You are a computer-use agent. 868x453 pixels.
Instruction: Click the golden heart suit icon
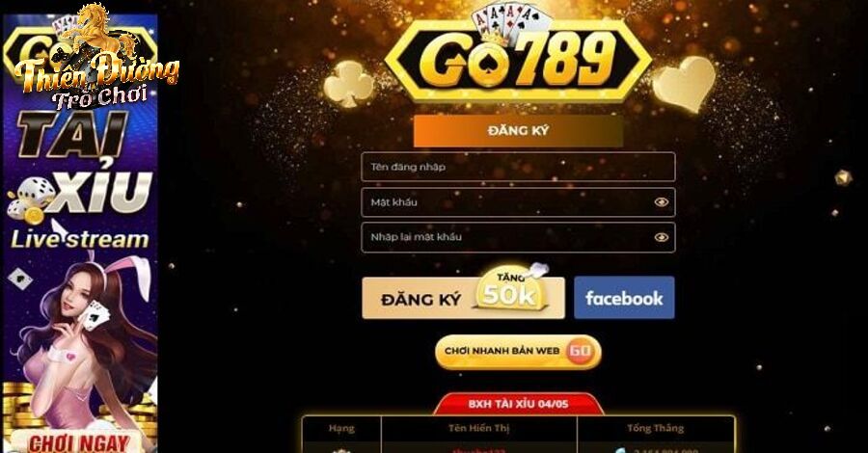tap(684, 84)
